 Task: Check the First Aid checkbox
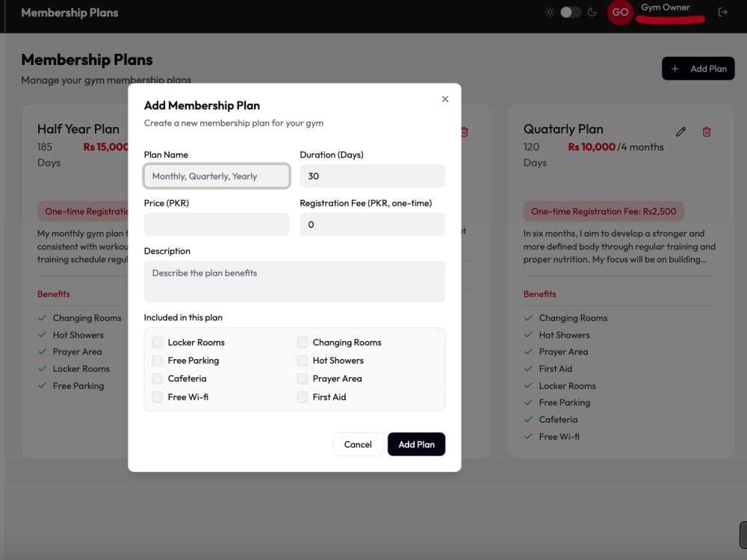point(302,397)
